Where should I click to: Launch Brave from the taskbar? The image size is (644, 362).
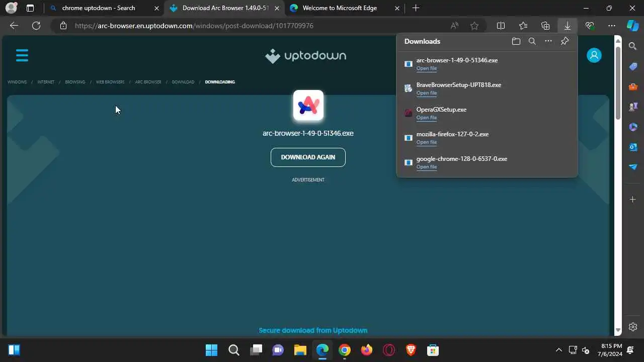pyautogui.click(x=411, y=350)
